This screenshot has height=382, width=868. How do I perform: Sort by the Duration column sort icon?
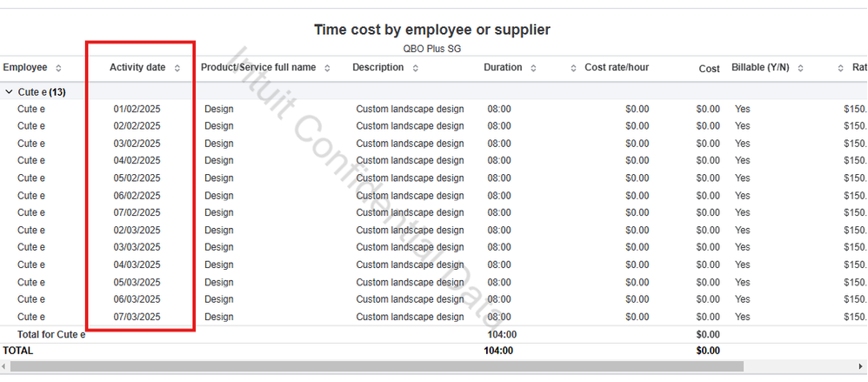click(x=533, y=68)
